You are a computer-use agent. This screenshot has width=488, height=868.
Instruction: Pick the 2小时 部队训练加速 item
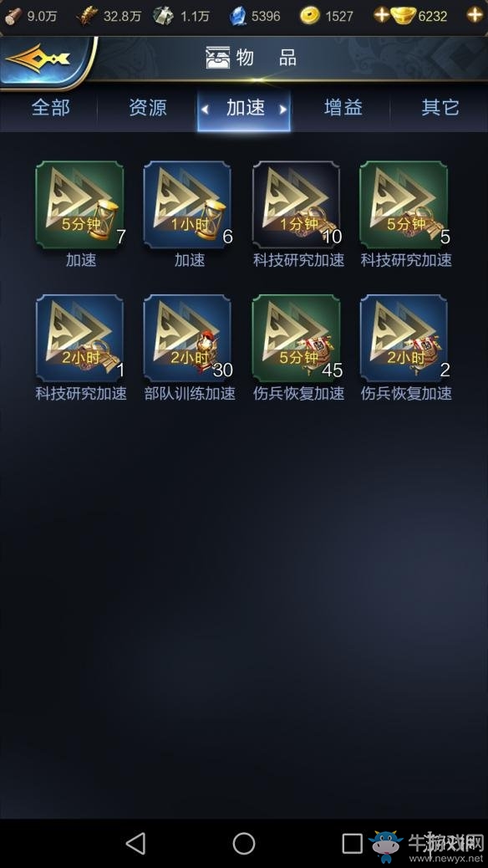click(x=188, y=339)
